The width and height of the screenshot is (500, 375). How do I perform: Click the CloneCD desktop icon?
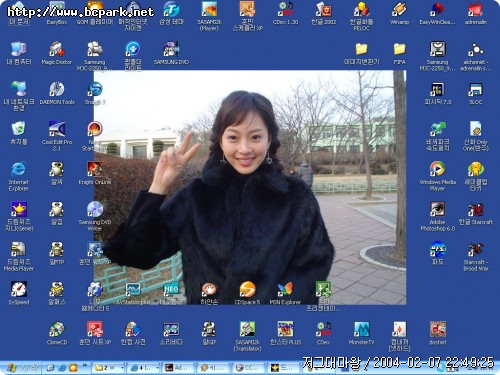(x=57, y=333)
